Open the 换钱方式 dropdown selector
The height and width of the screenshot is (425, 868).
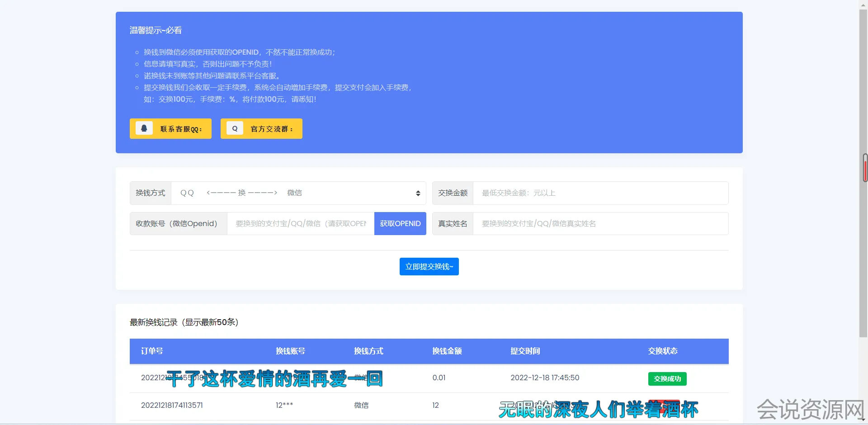pos(298,193)
